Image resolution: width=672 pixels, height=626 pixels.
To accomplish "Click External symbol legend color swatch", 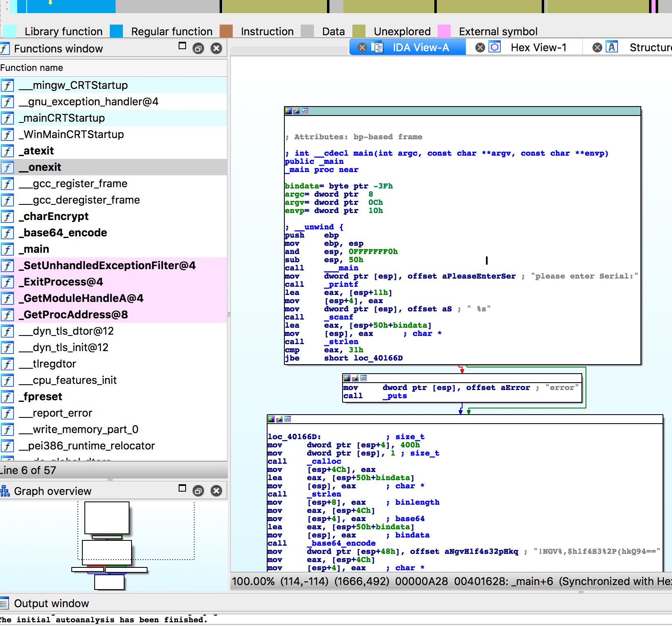I will pos(444,31).
